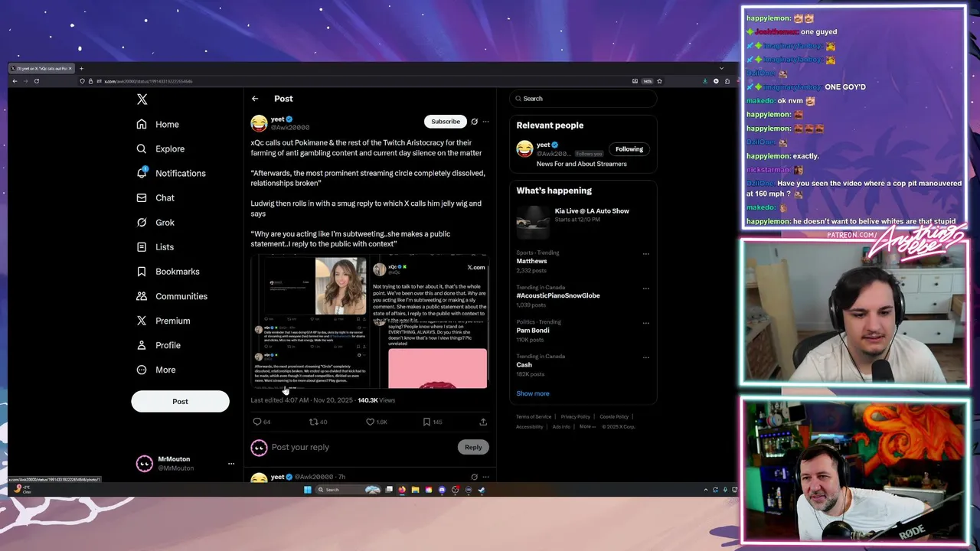Click the browser back arrow

pyautogui.click(x=15, y=81)
